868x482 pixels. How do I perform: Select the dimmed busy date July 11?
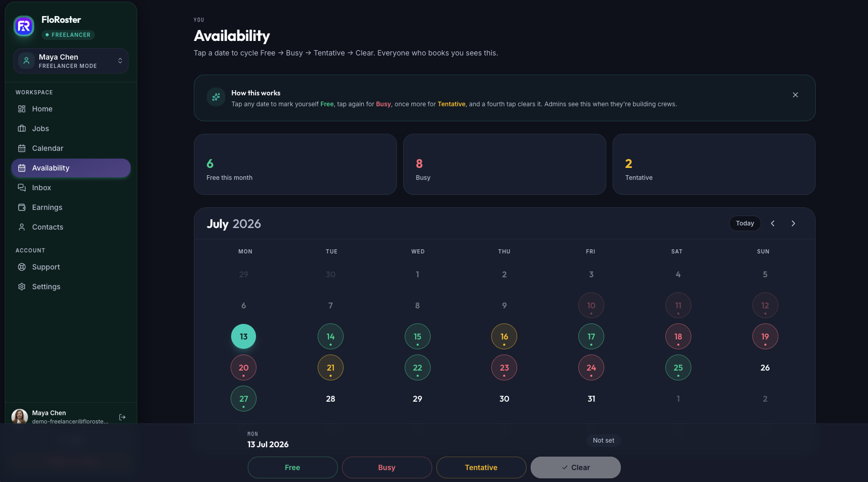678,305
